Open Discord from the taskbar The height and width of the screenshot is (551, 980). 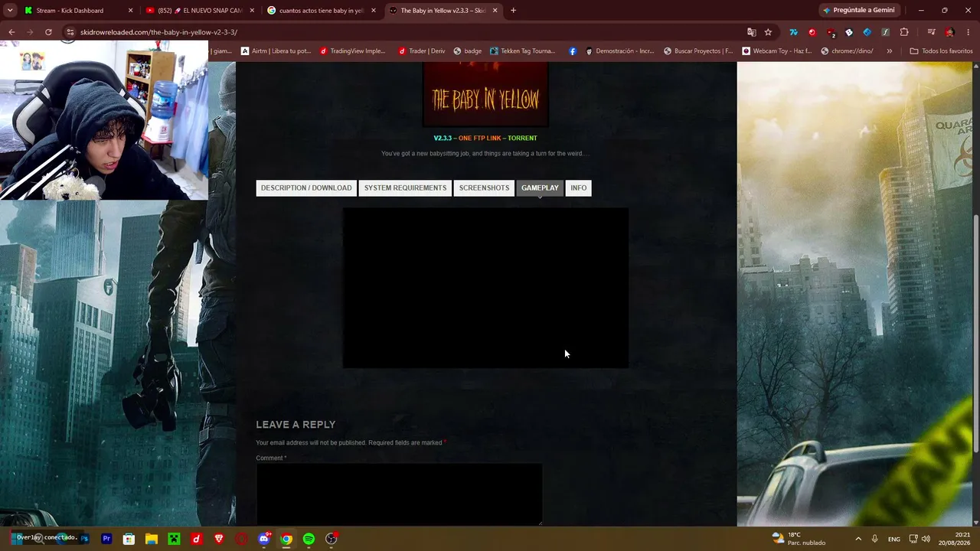click(264, 539)
